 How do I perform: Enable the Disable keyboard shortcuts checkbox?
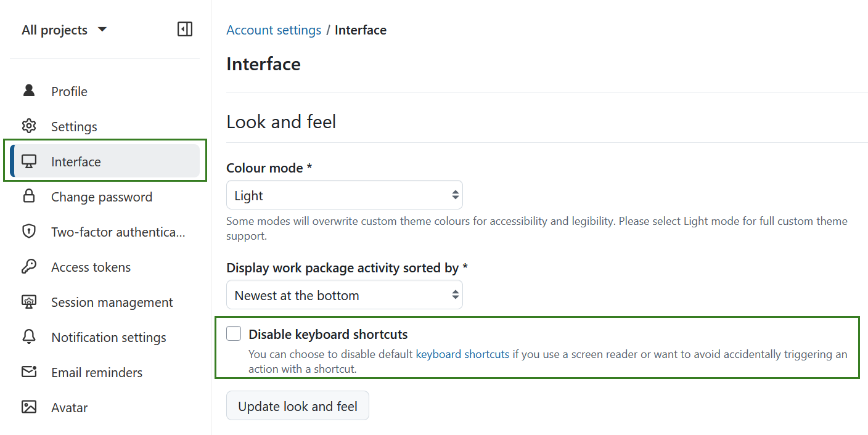click(x=234, y=333)
